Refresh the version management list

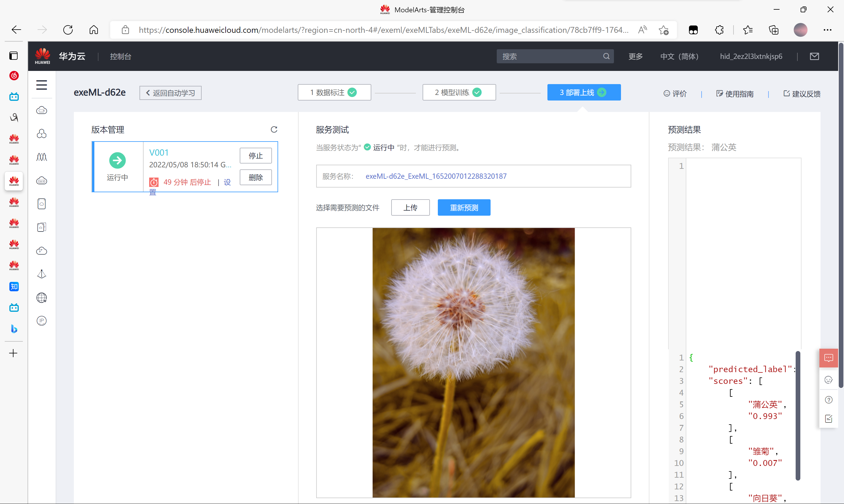pyautogui.click(x=274, y=130)
